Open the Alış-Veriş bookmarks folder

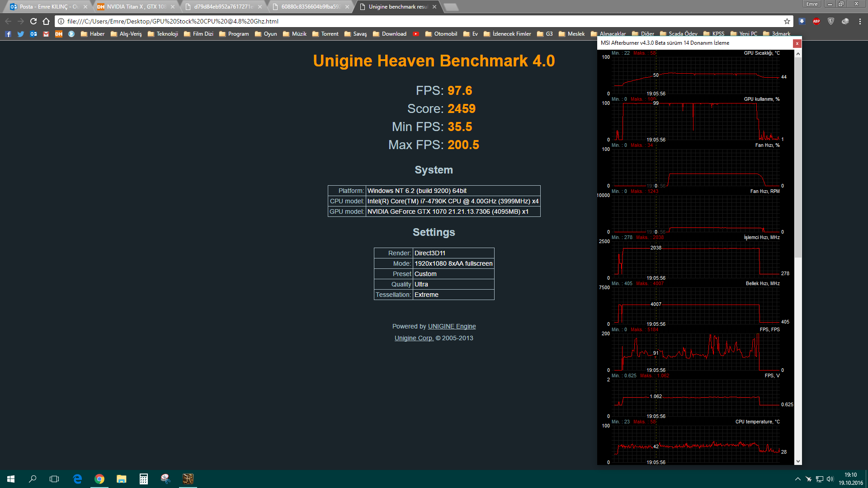point(126,34)
